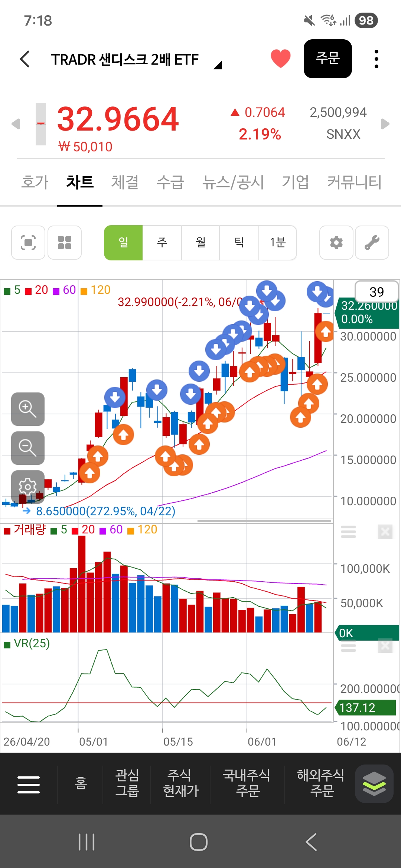This screenshot has width=401, height=868.
Task: Select the 주 weekly period
Action: click(x=162, y=243)
